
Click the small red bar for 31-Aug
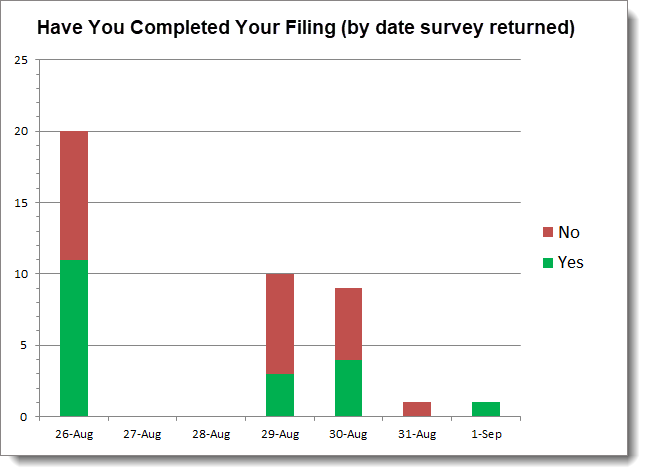(x=417, y=409)
